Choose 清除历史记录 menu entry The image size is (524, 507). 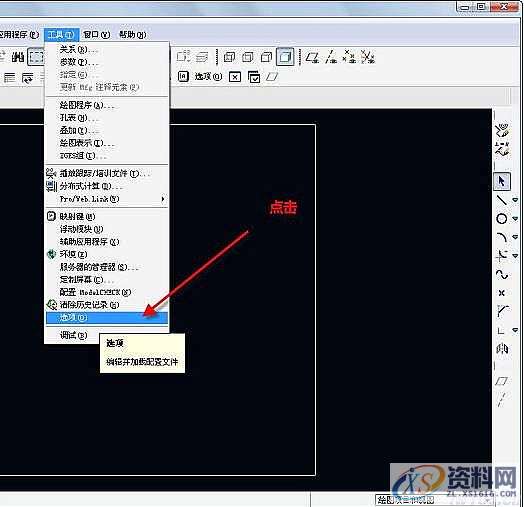point(107,305)
